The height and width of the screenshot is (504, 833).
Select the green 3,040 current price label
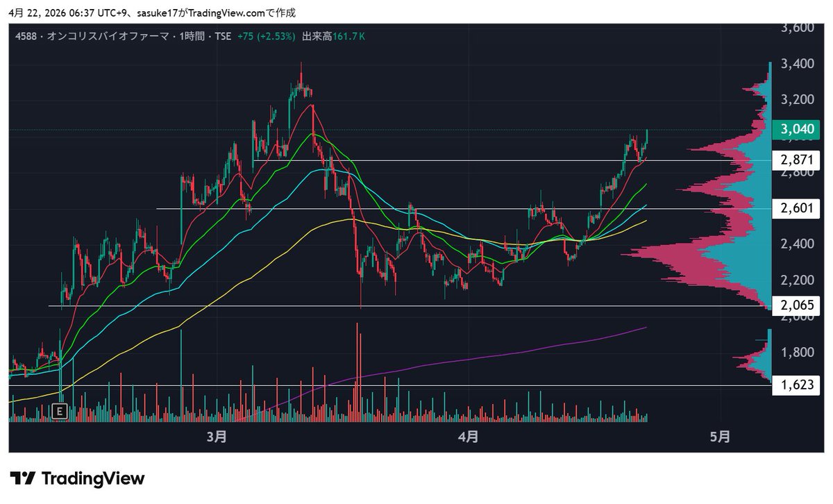pos(797,130)
